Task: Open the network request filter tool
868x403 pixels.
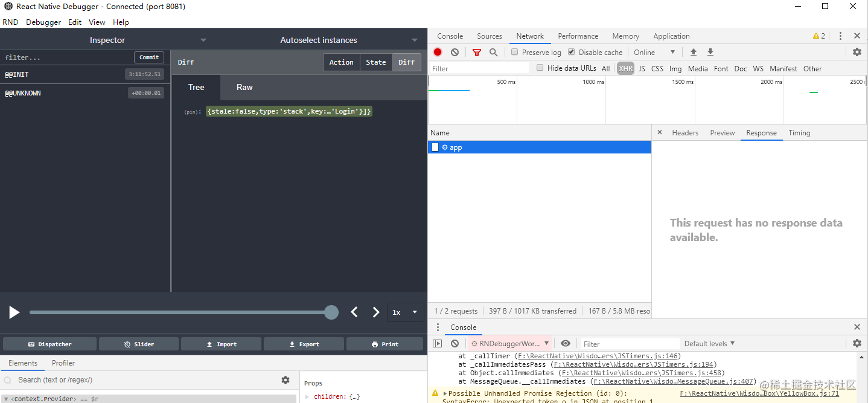Action: tap(476, 52)
